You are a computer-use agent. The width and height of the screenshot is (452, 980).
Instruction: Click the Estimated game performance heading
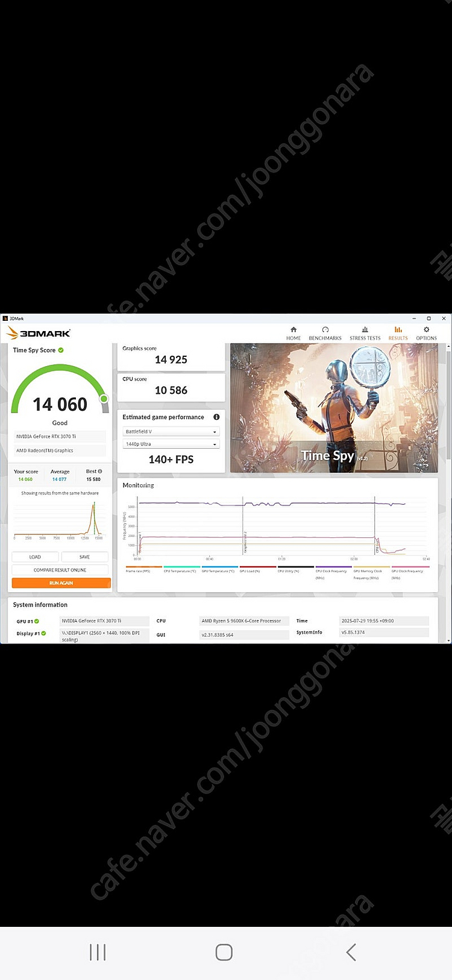[163, 417]
